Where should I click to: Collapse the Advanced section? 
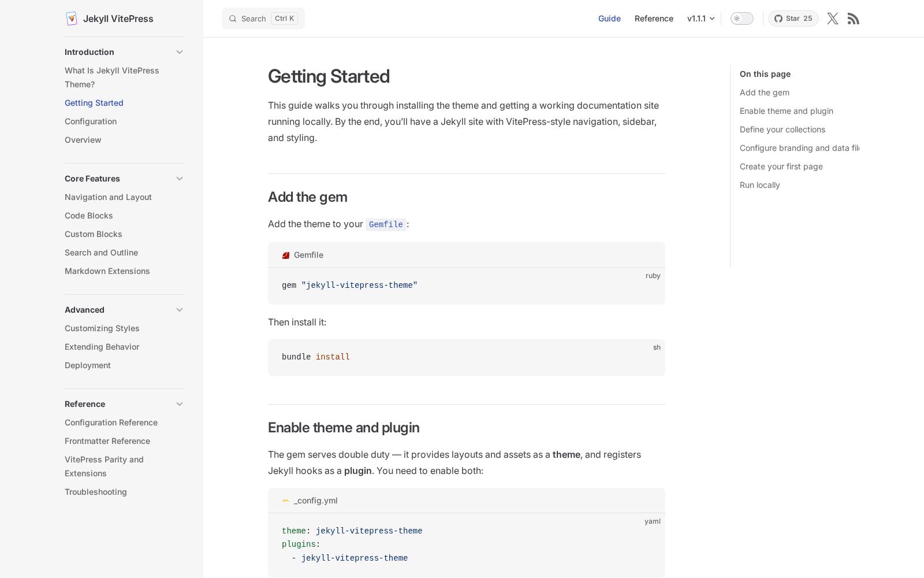click(x=180, y=310)
